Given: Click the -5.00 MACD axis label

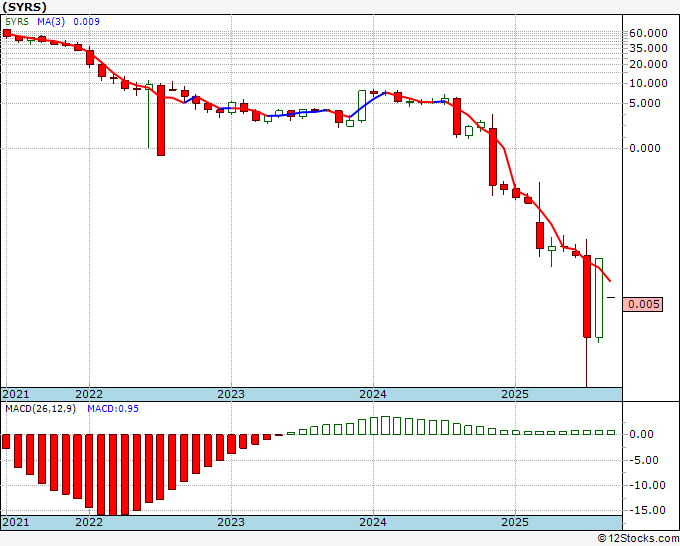Looking at the screenshot, I should tap(644, 460).
